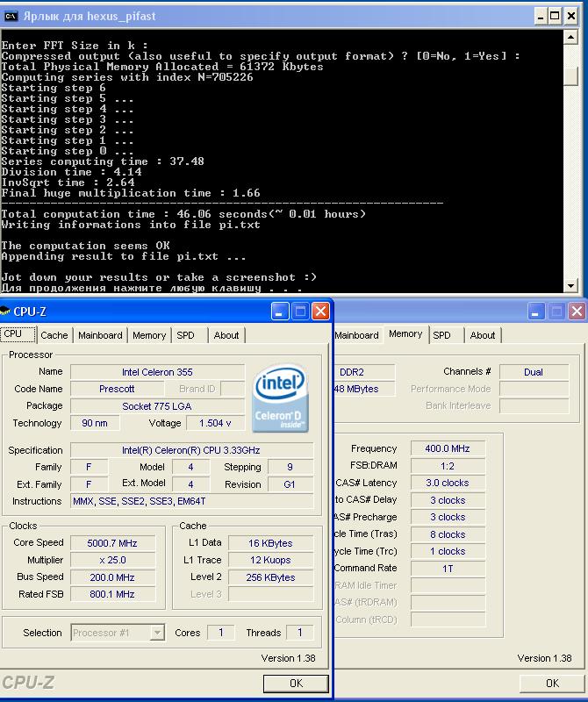Click the Instructions field MMX, SSE list
This screenshot has height=702, width=588.
pyautogui.click(x=191, y=501)
